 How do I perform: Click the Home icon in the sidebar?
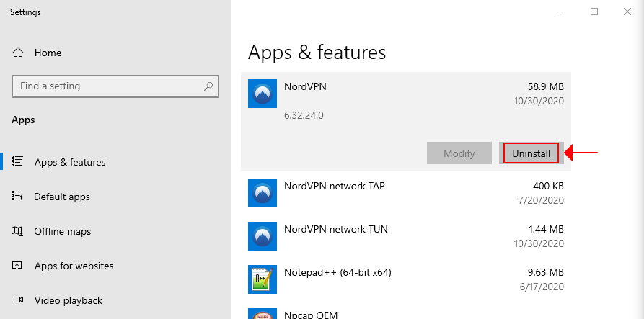coord(18,53)
